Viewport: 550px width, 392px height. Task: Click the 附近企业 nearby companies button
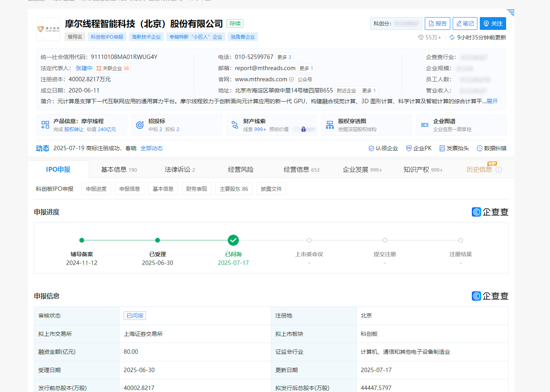[346, 90]
